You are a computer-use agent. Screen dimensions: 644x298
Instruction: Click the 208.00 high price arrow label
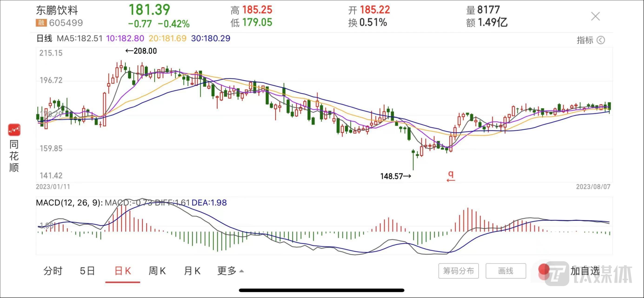[141, 51]
